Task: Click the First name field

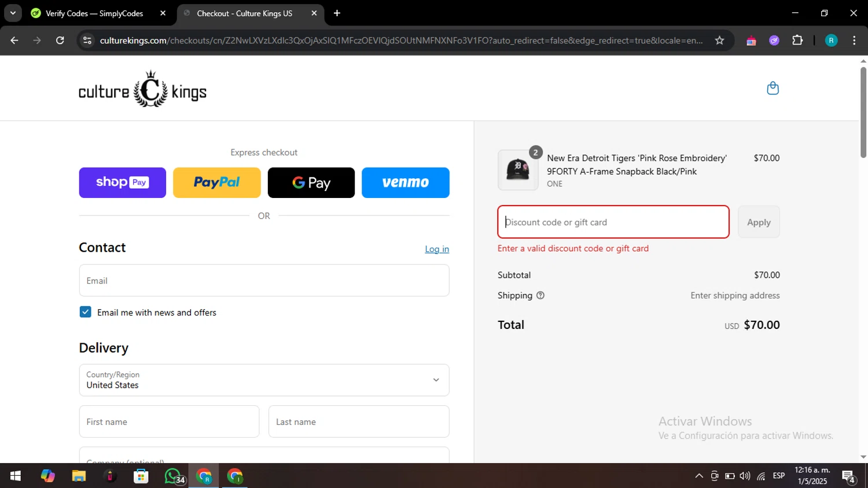Action: click(x=169, y=421)
